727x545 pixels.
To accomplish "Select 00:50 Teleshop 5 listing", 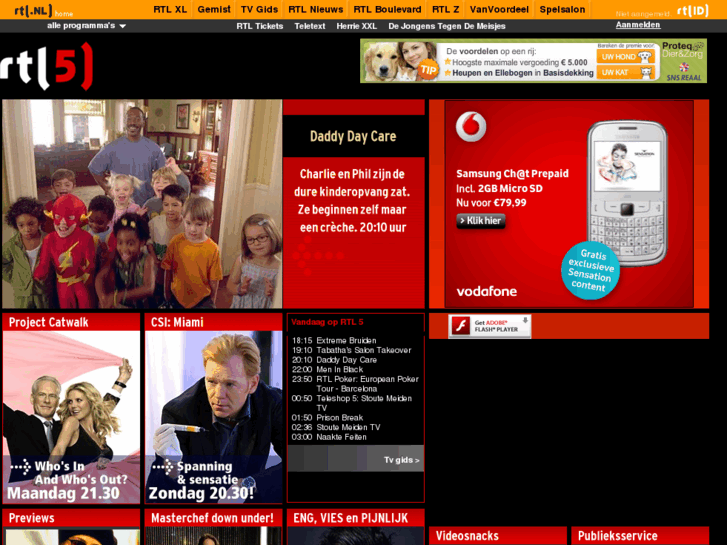I will [351, 403].
